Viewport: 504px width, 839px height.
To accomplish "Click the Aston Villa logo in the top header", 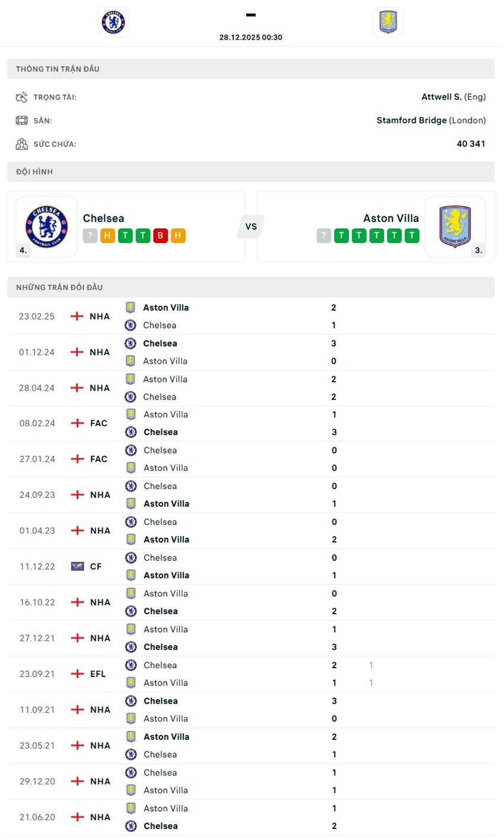I will click(x=388, y=22).
